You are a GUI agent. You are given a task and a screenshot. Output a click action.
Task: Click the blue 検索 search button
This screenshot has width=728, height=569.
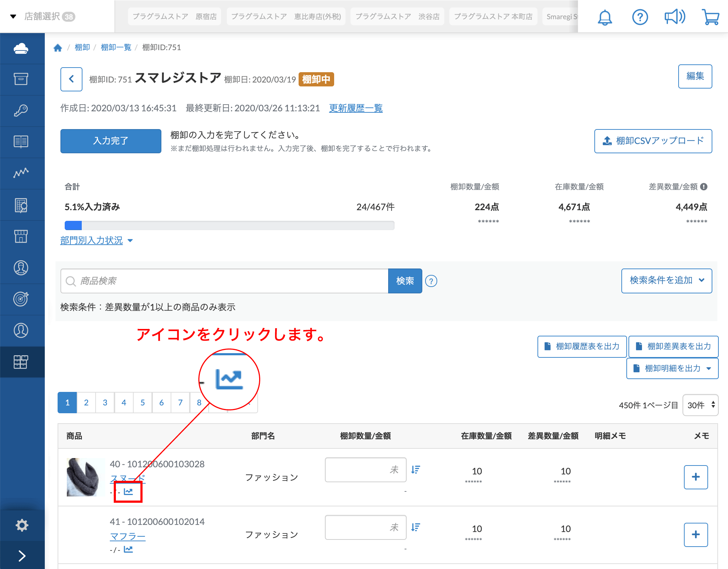tap(405, 281)
